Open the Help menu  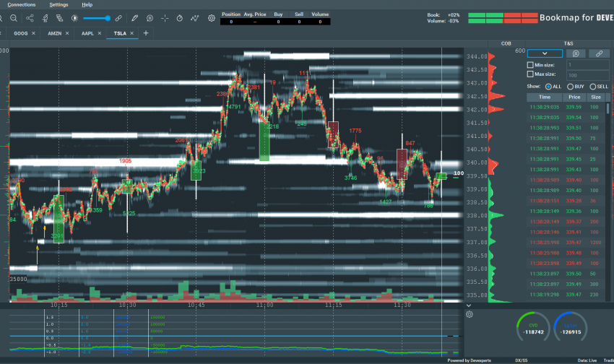87,5
